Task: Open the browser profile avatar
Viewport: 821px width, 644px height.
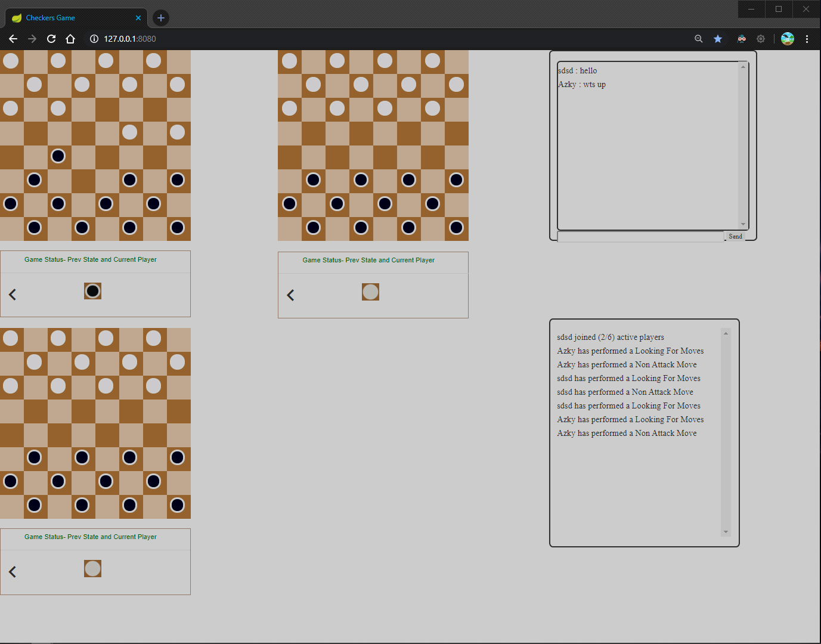Action: click(787, 39)
